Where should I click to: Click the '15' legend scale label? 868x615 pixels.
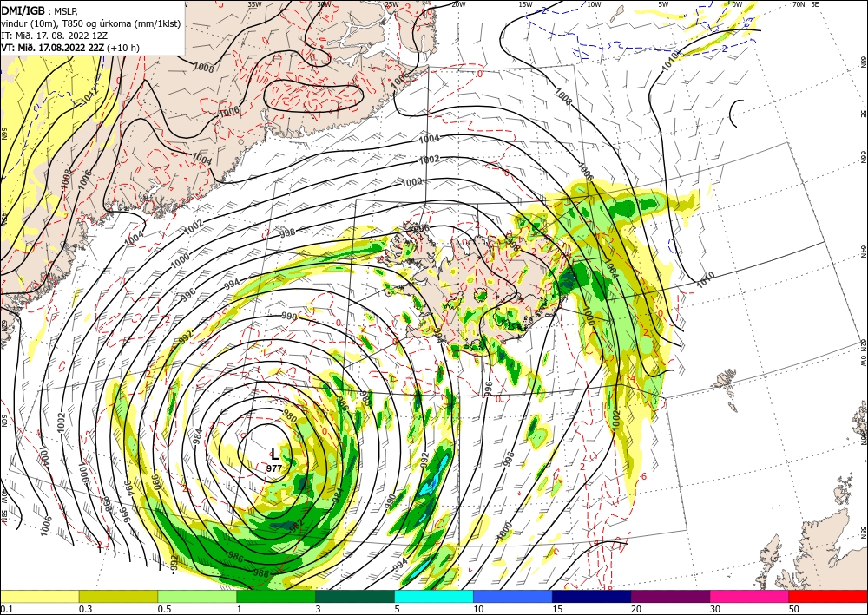pyautogui.click(x=557, y=609)
